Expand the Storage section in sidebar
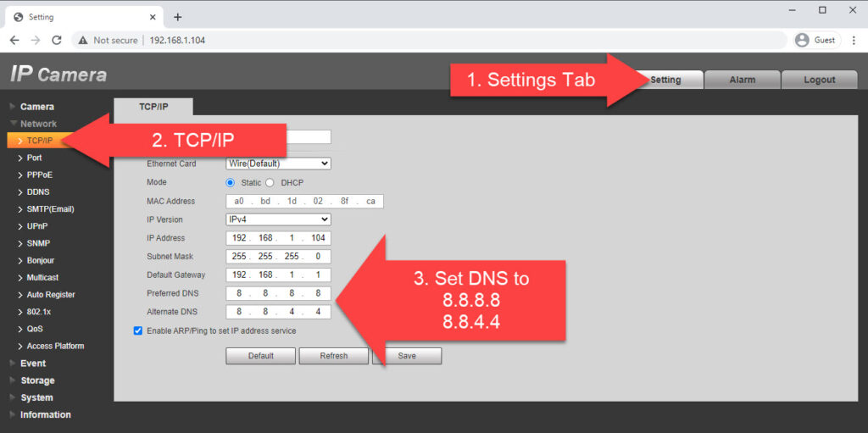 37,380
